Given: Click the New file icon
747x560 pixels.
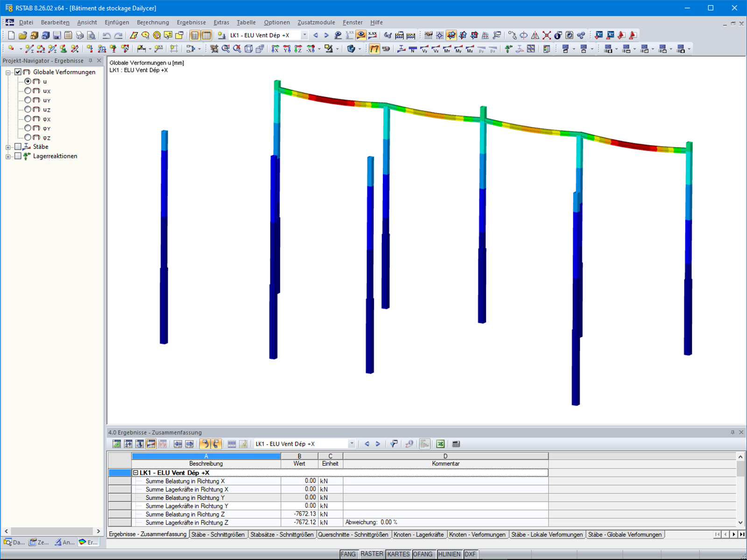Looking at the screenshot, I should point(11,35).
